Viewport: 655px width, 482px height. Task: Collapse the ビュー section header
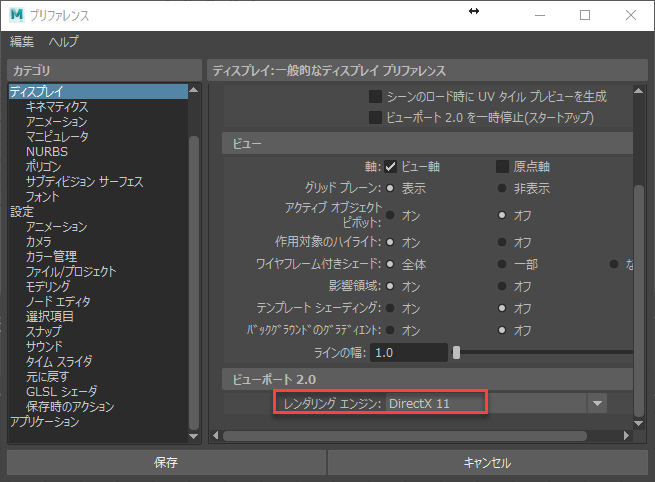(x=427, y=144)
